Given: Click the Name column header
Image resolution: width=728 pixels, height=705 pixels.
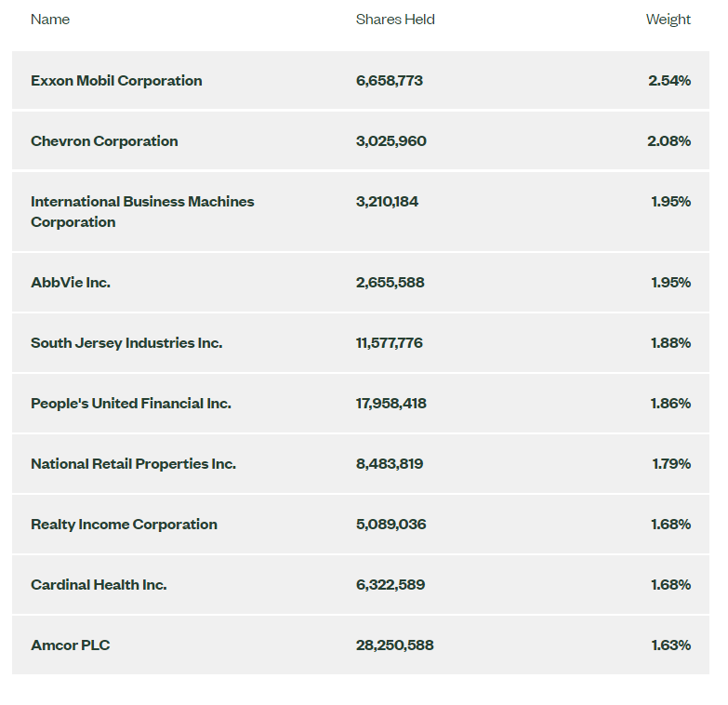Looking at the screenshot, I should coord(50,20).
